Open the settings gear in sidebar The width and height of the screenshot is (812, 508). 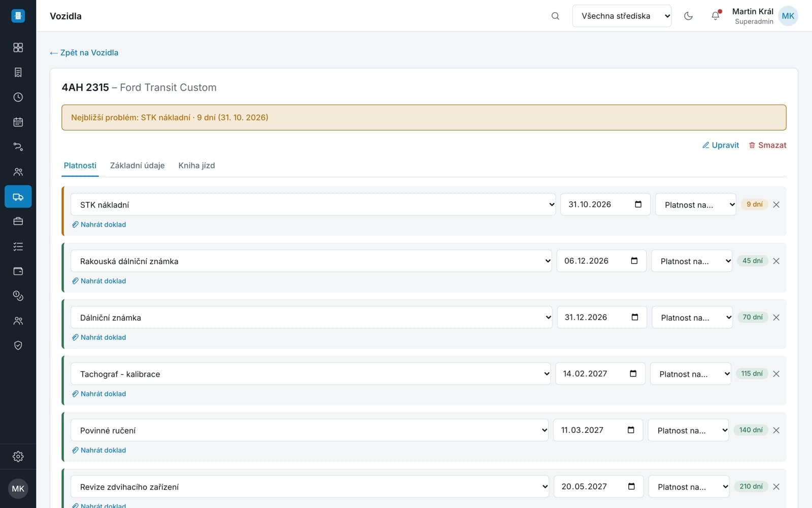pos(18,456)
